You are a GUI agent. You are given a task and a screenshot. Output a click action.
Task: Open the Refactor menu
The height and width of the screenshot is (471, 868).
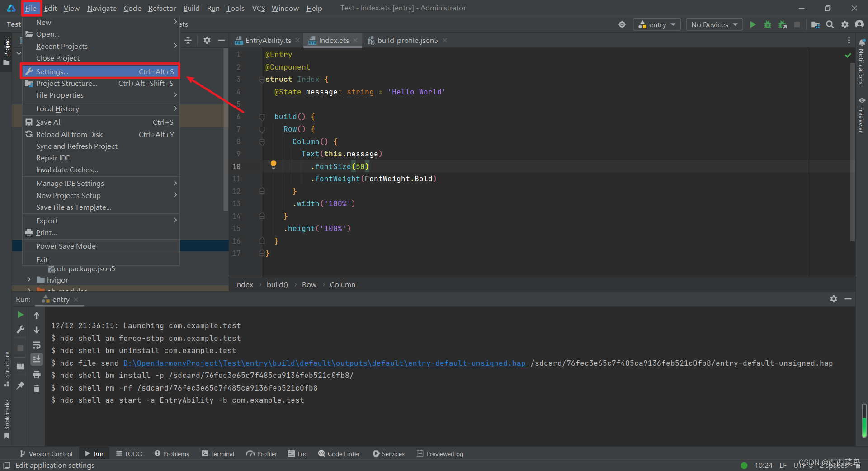click(x=162, y=8)
